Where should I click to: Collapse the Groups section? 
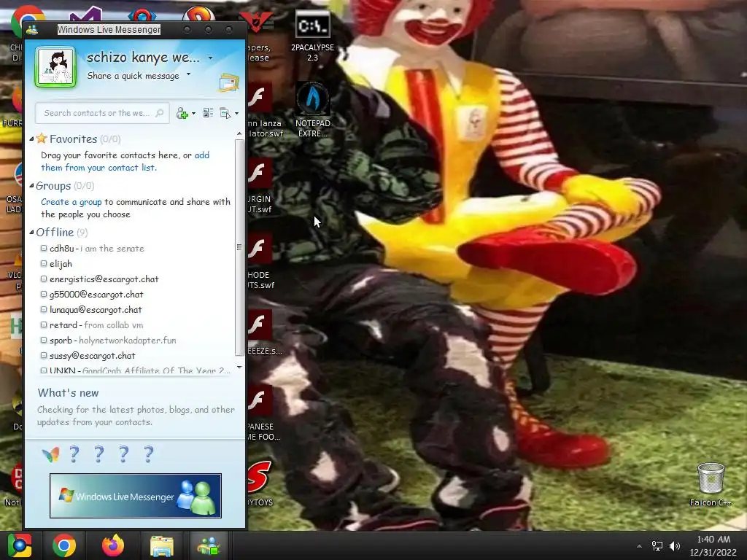(x=31, y=186)
